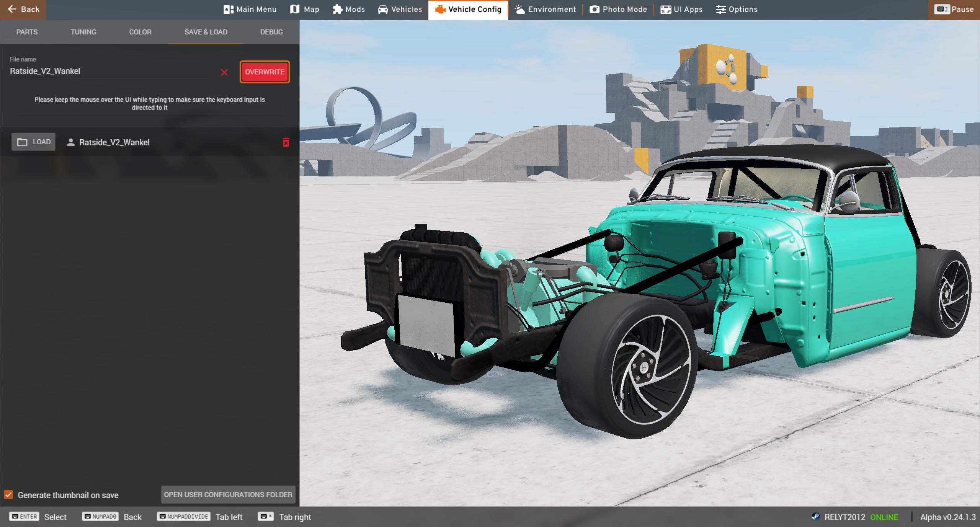Open the UI Apps editor
980x527 pixels.
click(x=681, y=10)
